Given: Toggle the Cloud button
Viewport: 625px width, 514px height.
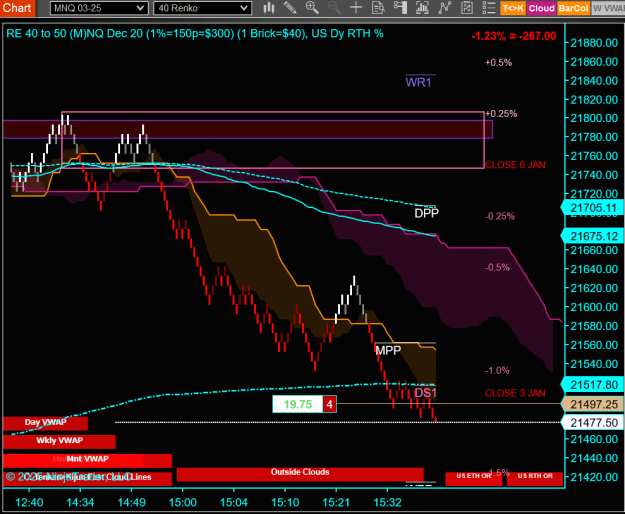Looking at the screenshot, I should coord(542,8).
